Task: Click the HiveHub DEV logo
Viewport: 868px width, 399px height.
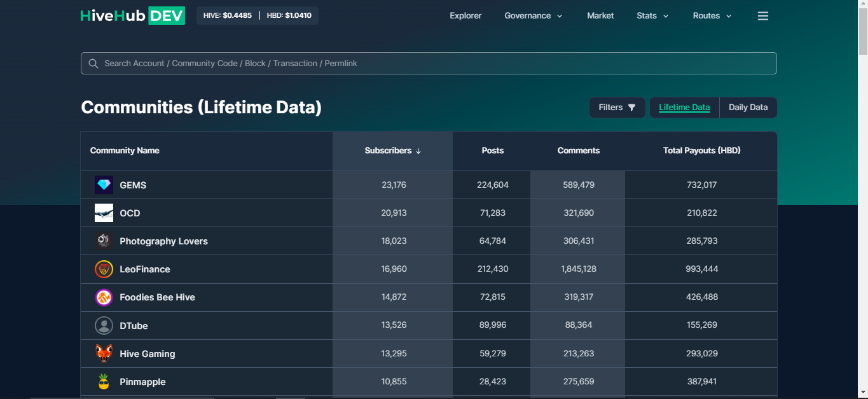Action: tap(133, 16)
